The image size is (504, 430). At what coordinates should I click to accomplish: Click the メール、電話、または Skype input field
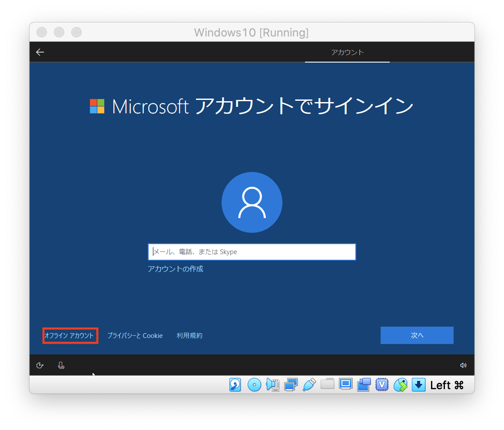(252, 251)
